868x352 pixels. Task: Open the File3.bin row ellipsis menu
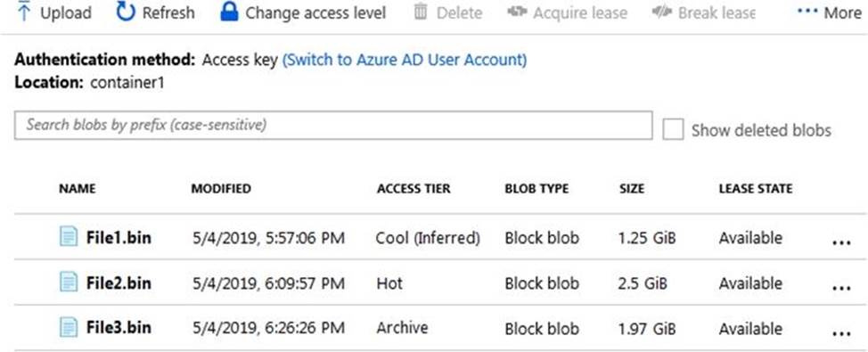(x=841, y=333)
